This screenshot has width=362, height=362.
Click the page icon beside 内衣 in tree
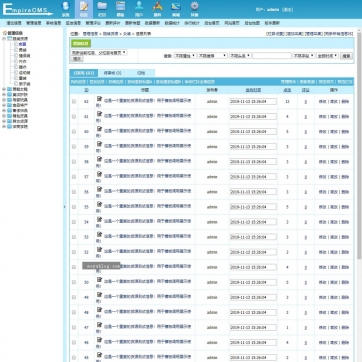16,61
